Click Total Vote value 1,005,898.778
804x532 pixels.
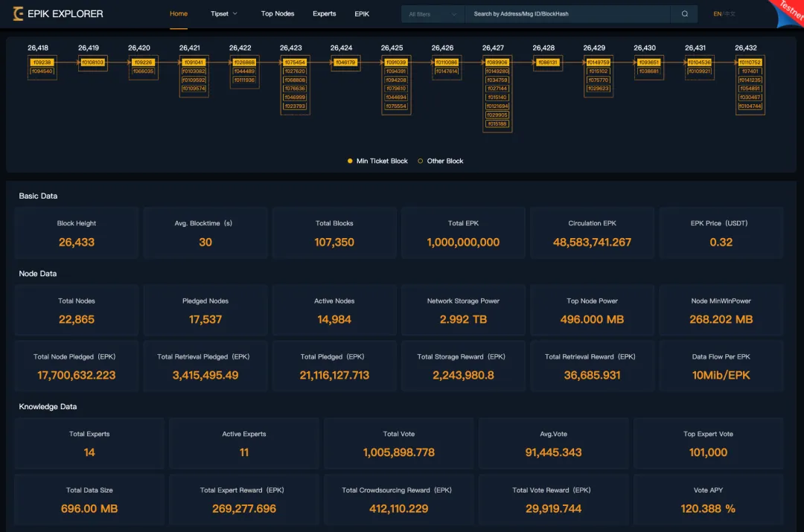pyautogui.click(x=398, y=452)
